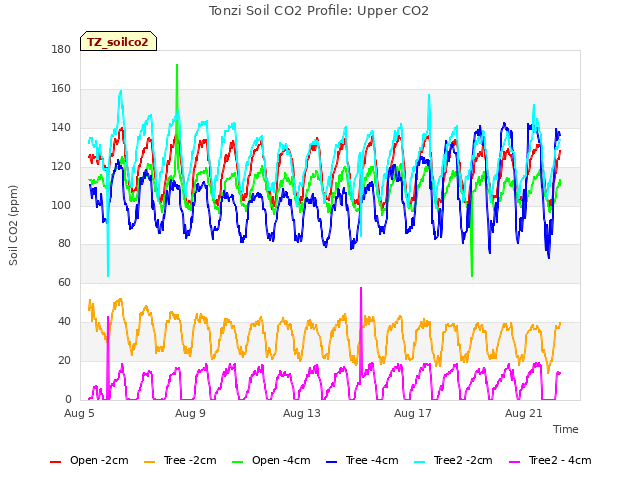640x480 pixels.
Task: Click the 60 y-axis tick label
Action: pos(64,282)
